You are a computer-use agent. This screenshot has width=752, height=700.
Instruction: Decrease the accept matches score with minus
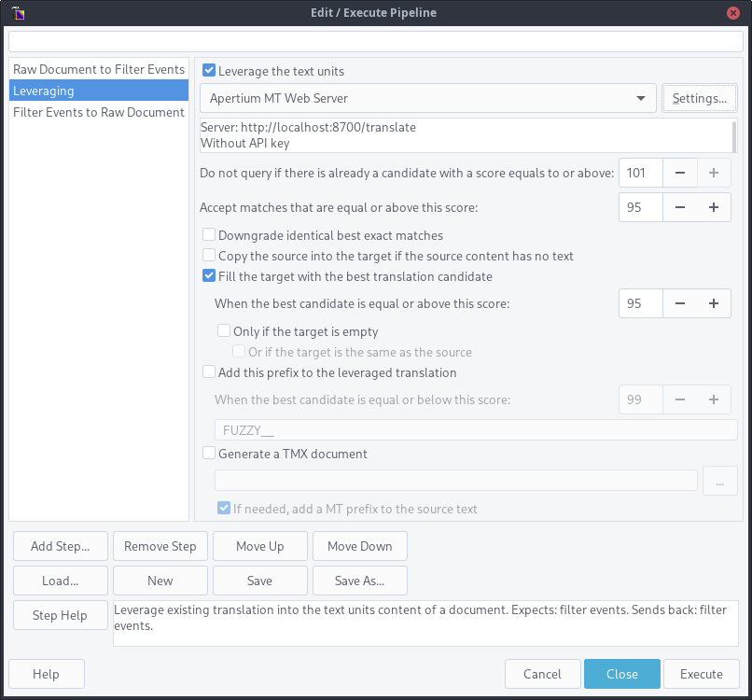679,207
